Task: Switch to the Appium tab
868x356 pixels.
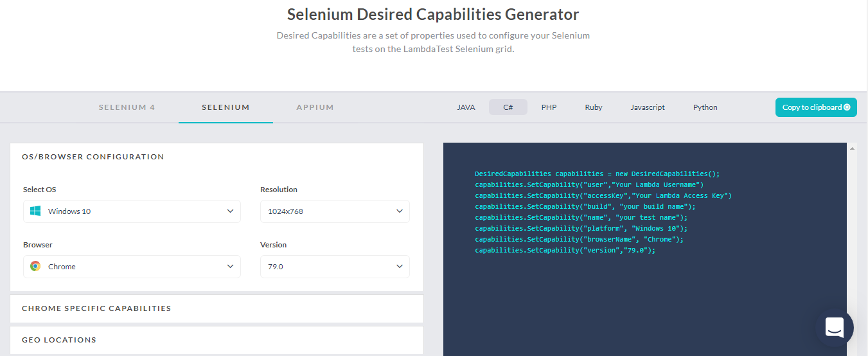Action: 315,107
